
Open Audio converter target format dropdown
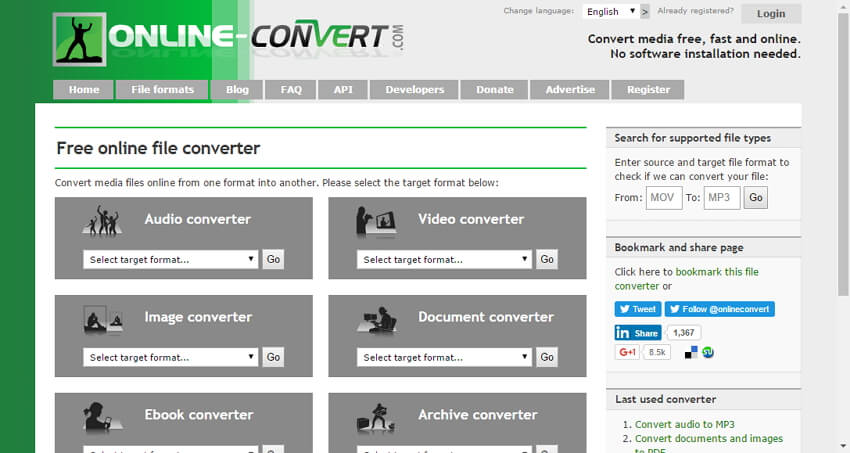coord(171,260)
